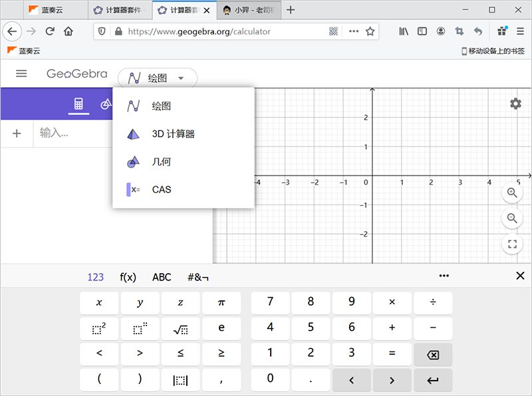
Task: Open the graph settings gear
Action: point(515,104)
